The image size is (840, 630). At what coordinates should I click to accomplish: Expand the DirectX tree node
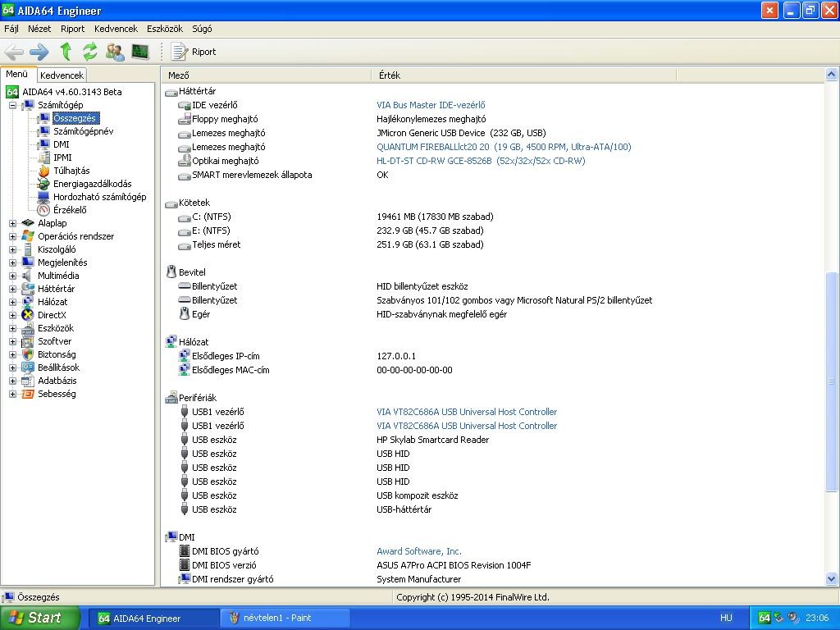coord(13,315)
